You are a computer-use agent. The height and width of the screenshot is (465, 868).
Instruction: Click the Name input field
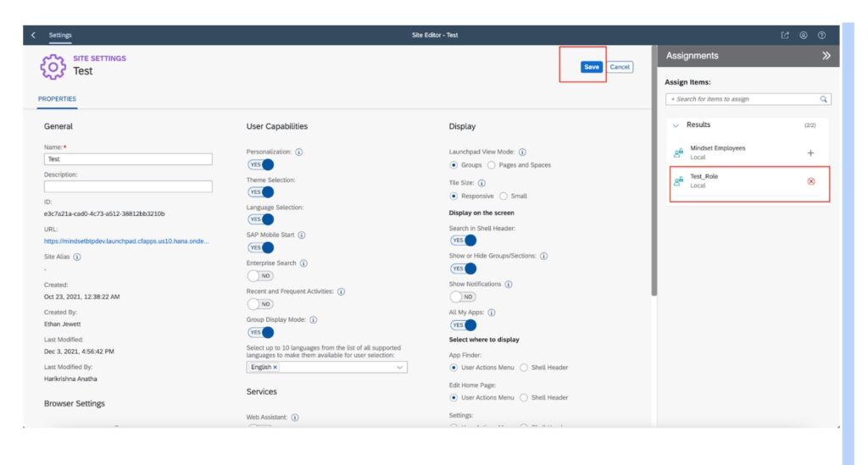click(x=128, y=159)
